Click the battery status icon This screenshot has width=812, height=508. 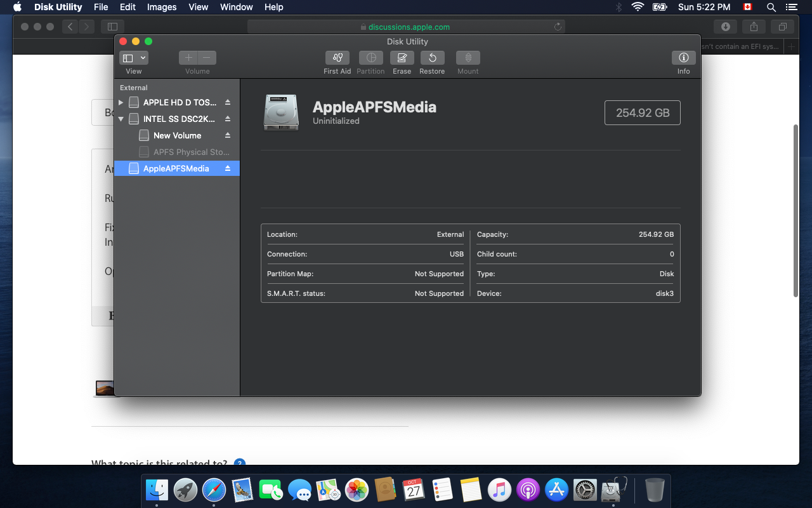pyautogui.click(x=660, y=7)
